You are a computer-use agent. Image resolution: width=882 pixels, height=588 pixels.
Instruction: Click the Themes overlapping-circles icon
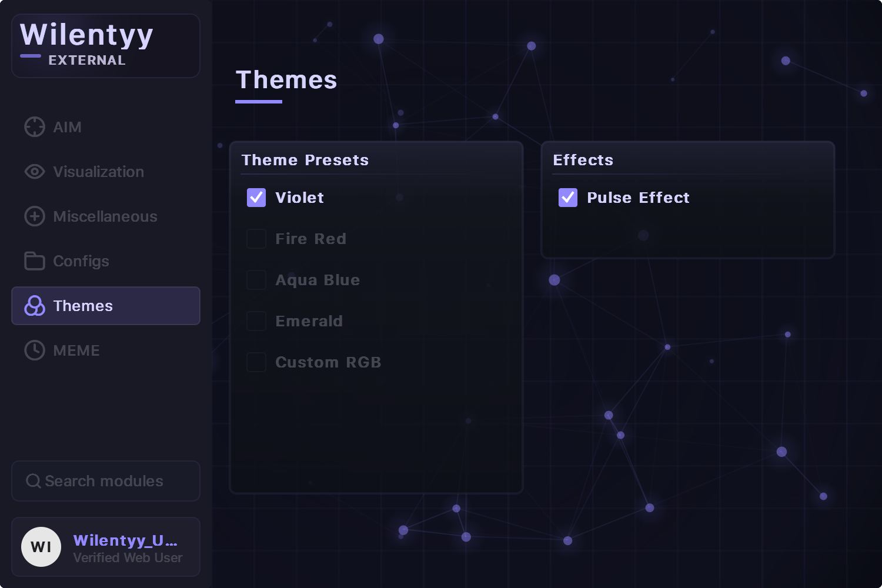pyautogui.click(x=35, y=306)
